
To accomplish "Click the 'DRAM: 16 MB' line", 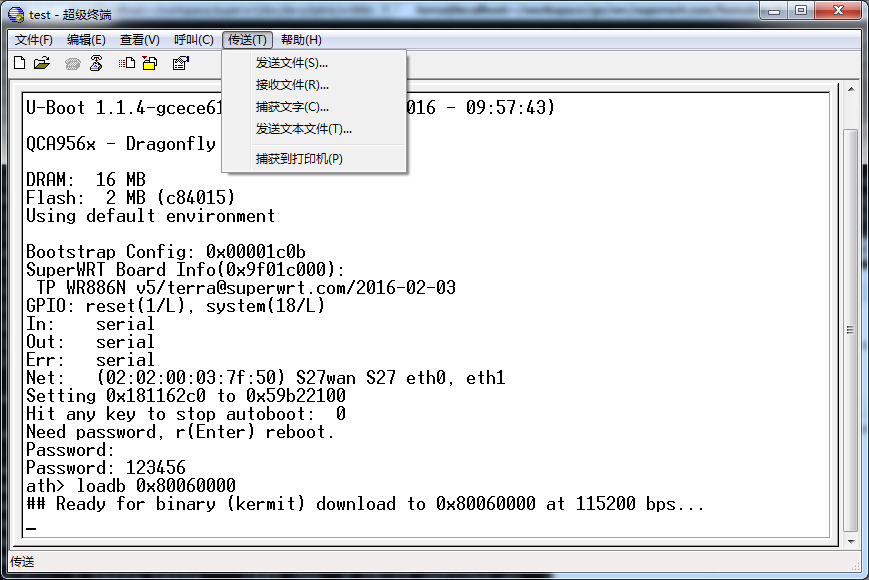I will tap(86, 179).
